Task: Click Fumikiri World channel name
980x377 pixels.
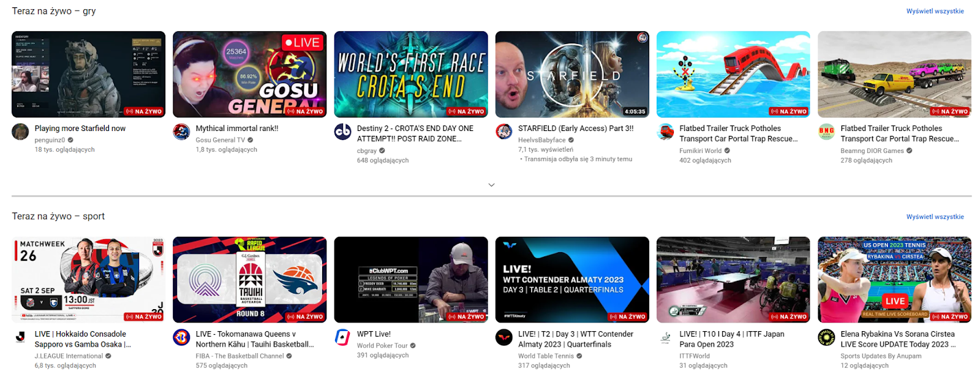Action: [700, 151]
